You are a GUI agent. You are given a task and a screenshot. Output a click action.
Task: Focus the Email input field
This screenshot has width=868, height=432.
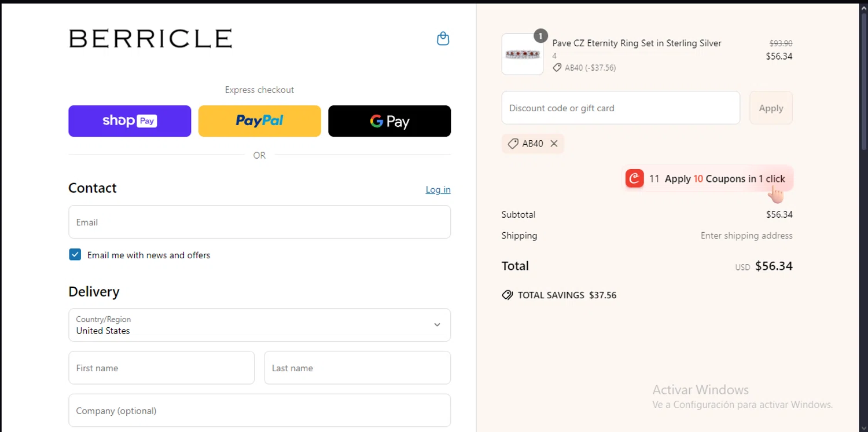click(259, 222)
